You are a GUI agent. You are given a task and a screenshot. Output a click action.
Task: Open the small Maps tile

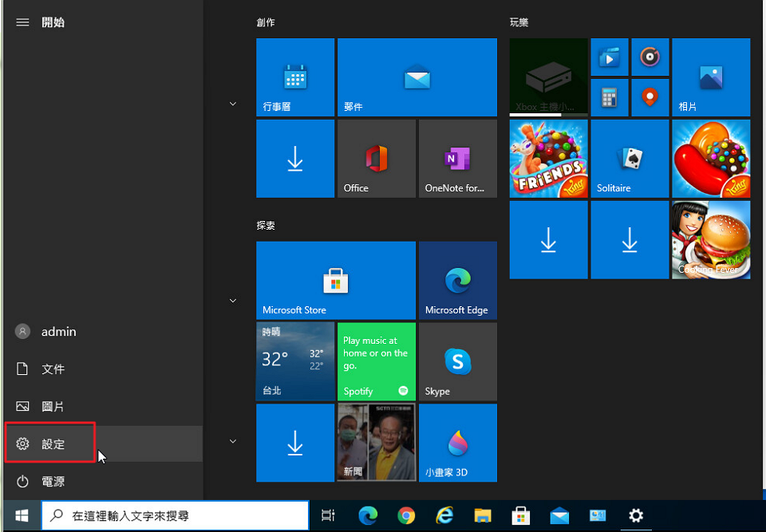click(650, 97)
